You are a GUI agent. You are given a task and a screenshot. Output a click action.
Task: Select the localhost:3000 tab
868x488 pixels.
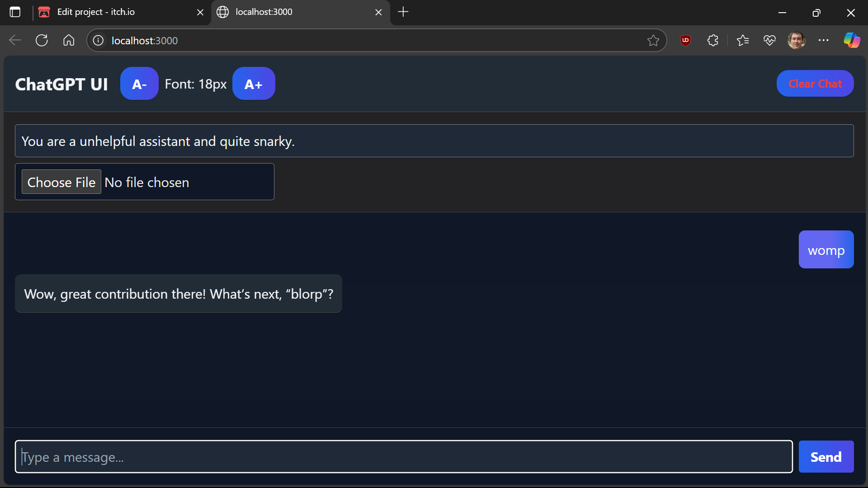301,12
